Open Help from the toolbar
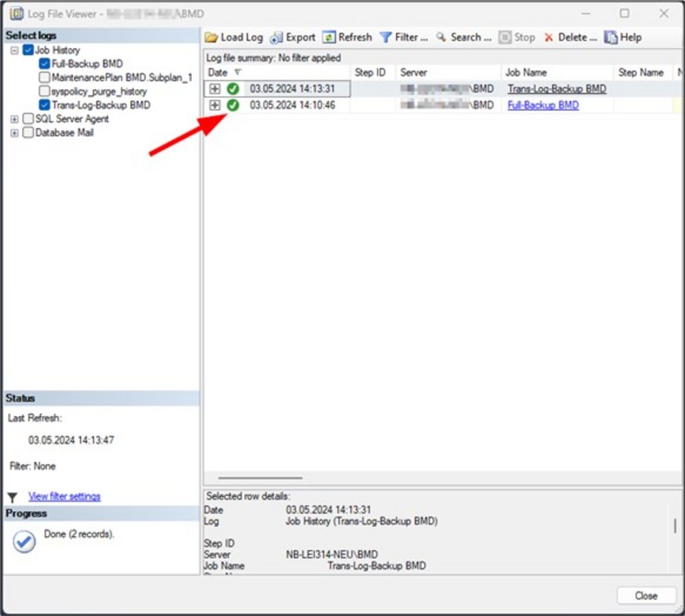This screenshot has width=685, height=616. point(610,38)
